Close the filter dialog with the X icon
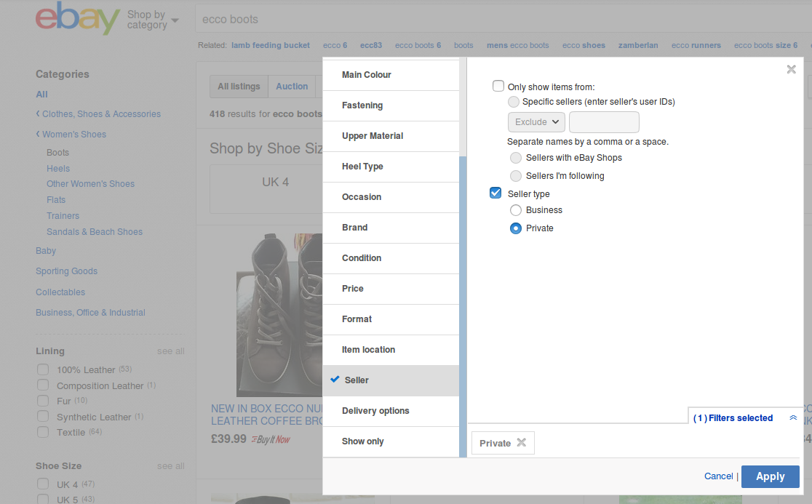Image resolution: width=812 pixels, height=504 pixels. click(791, 69)
